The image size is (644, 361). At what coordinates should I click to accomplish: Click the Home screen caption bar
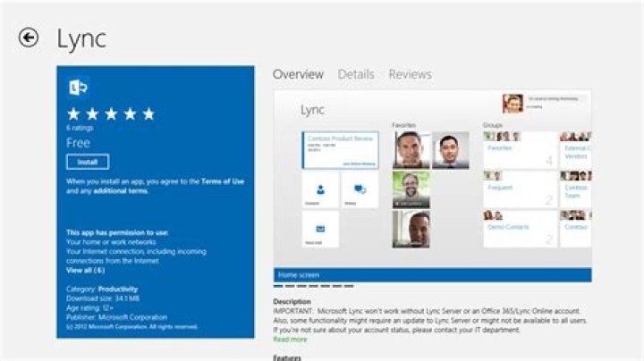[x=433, y=275]
